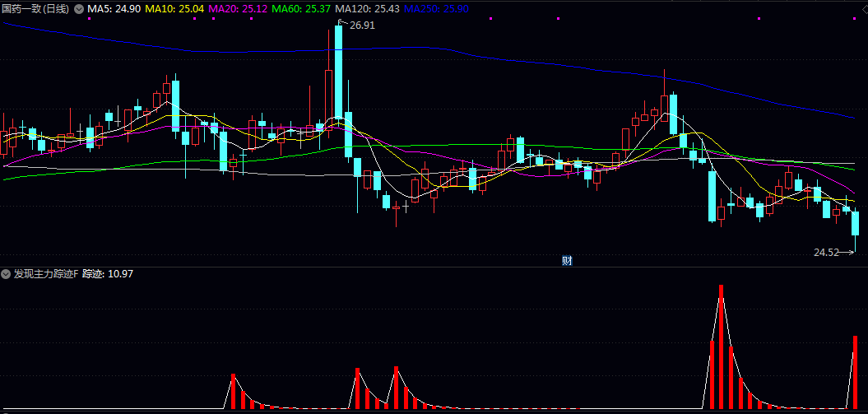Image resolution: width=868 pixels, height=414 pixels.
Task: Click the tallest red bar in the 踪迹 indicator
Action: pyautogui.click(x=722, y=347)
